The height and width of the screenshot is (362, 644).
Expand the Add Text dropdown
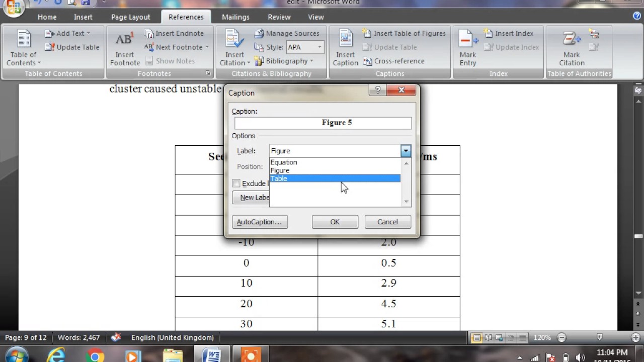(88, 33)
